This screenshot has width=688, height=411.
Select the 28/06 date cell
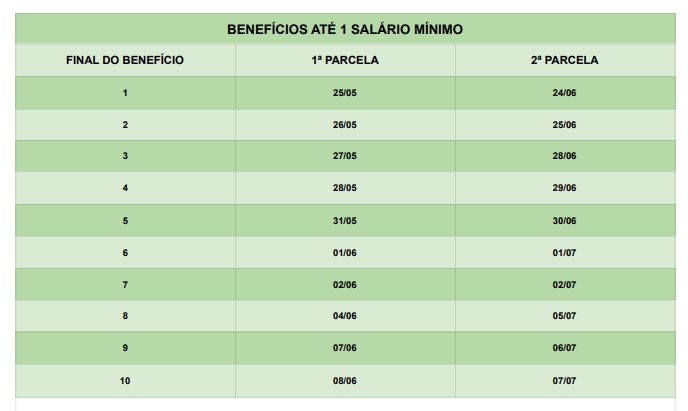(x=565, y=156)
